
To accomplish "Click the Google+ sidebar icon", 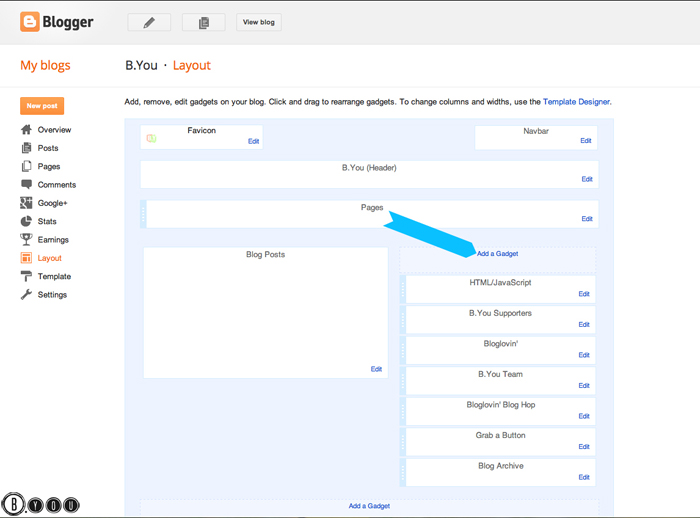I will (26, 203).
